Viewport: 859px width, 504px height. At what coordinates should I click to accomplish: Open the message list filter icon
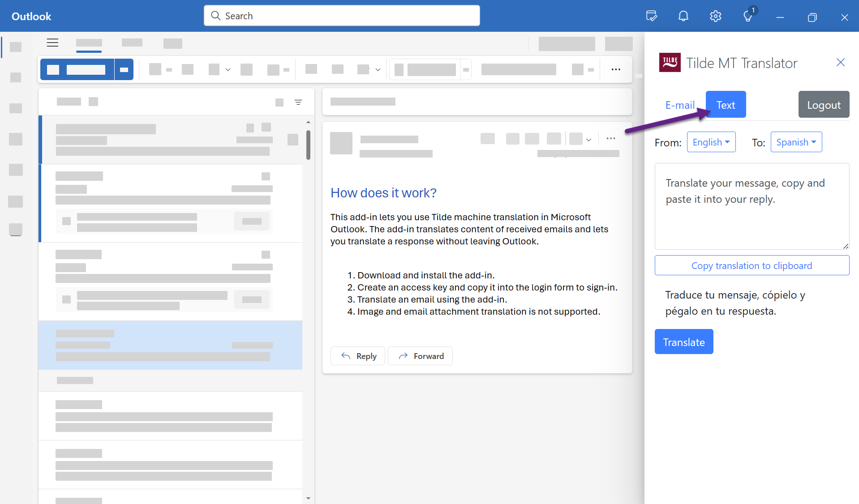point(298,102)
